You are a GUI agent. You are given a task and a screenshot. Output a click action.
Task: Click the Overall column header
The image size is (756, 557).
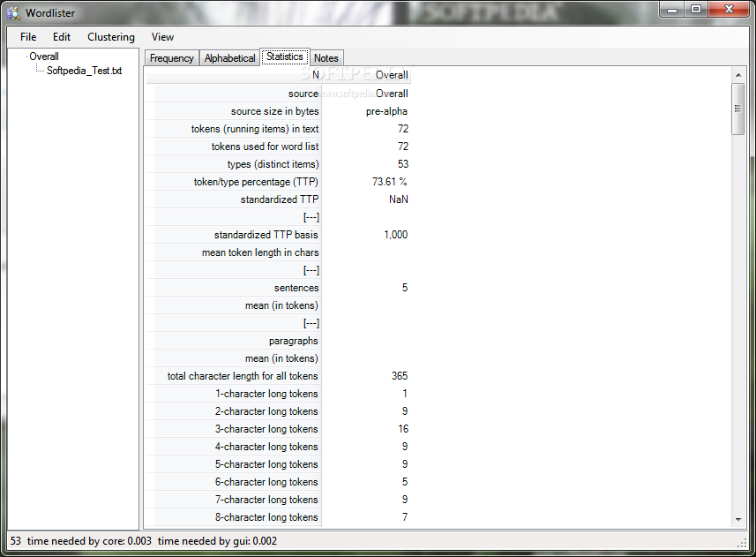point(366,75)
